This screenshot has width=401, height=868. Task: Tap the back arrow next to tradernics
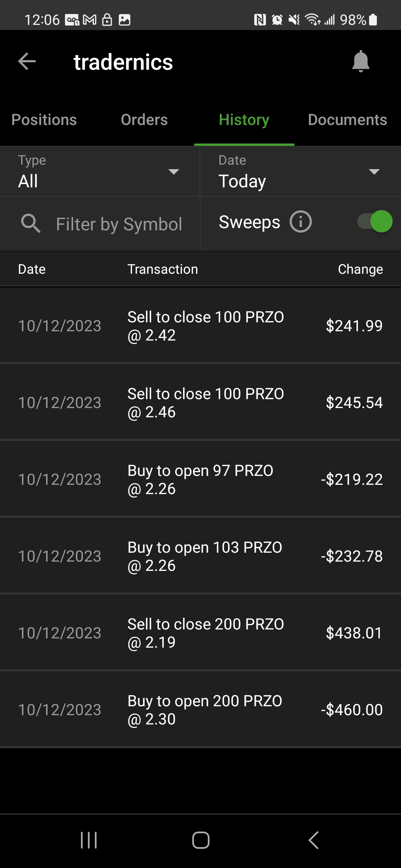(27, 61)
